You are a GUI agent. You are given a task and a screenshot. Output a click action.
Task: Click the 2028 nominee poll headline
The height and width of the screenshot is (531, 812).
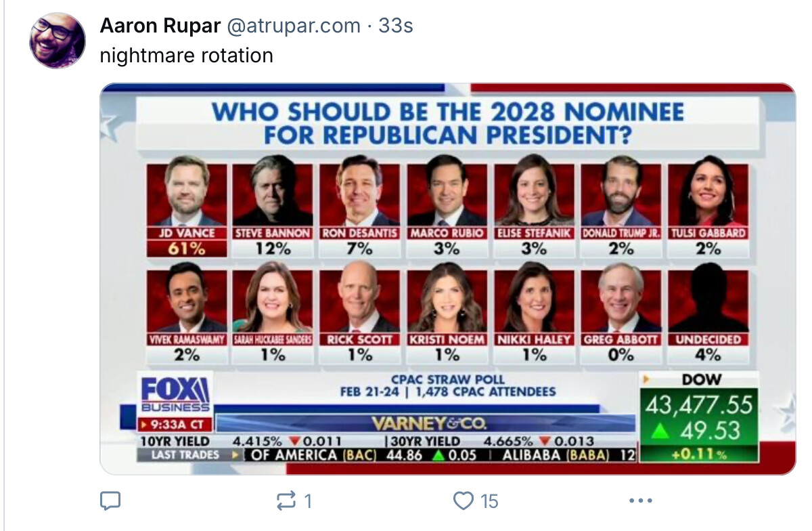click(x=447, y=123)
